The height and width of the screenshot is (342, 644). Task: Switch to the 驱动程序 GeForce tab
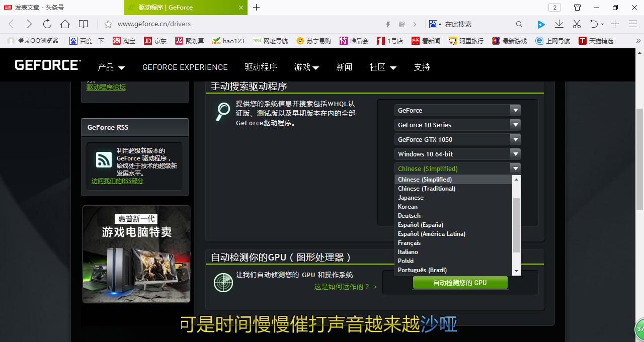coord(166,8)
